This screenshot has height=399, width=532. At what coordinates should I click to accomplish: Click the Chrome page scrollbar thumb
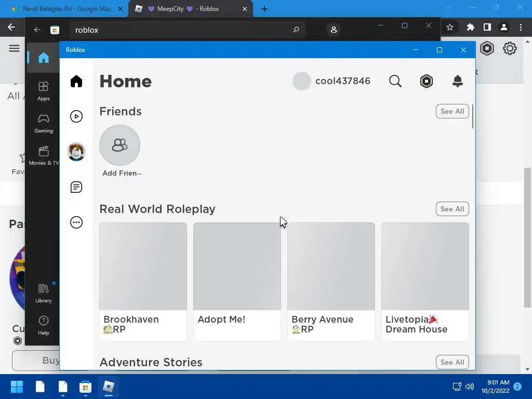click(x=527, y=237)
